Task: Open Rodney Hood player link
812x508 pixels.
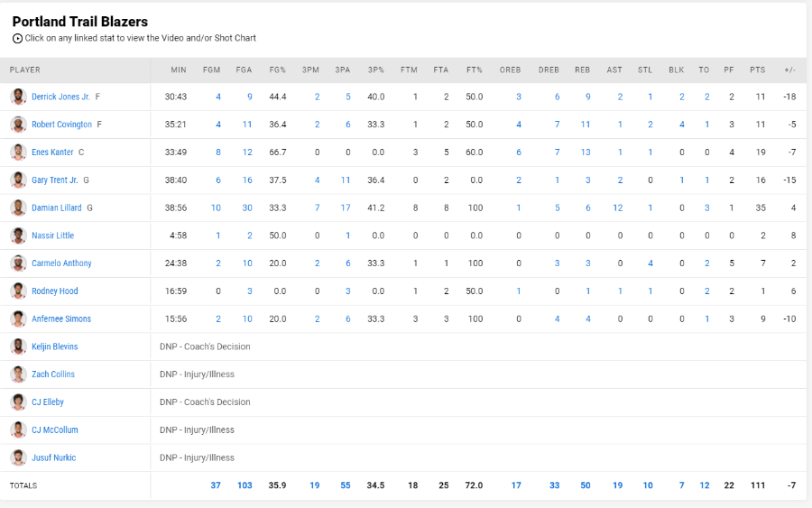Action: tap(55, 291)
